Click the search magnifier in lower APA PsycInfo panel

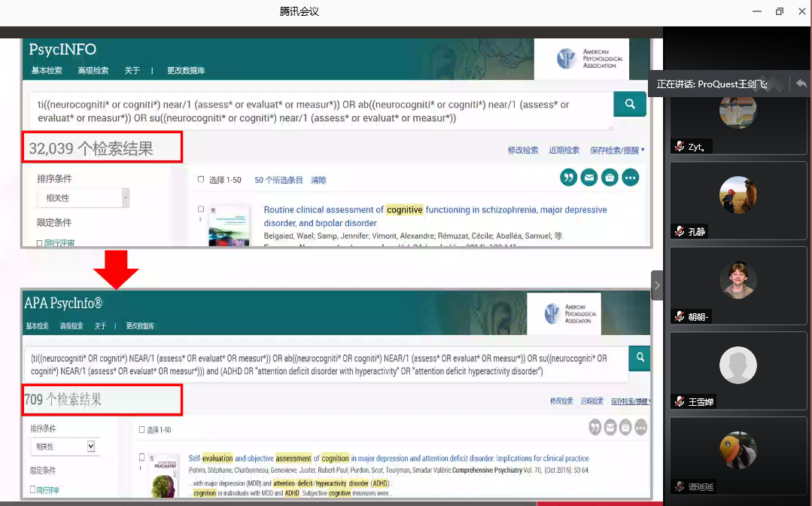[x=640, y=358]
